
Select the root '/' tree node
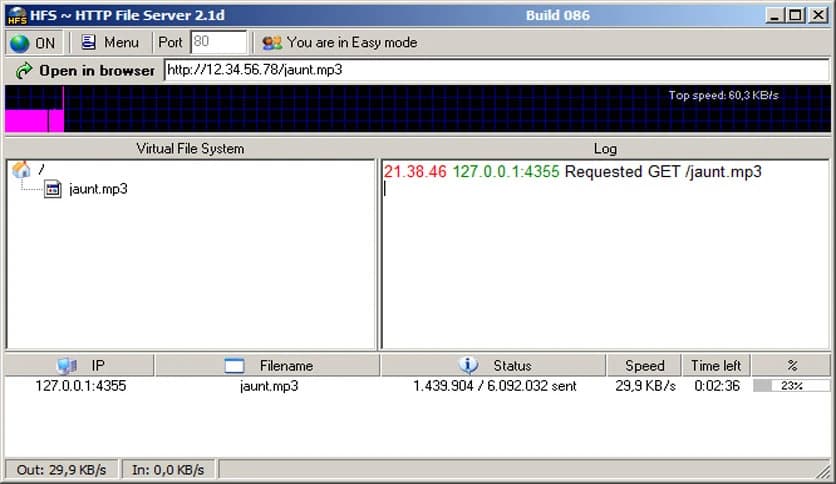(41, 170)
